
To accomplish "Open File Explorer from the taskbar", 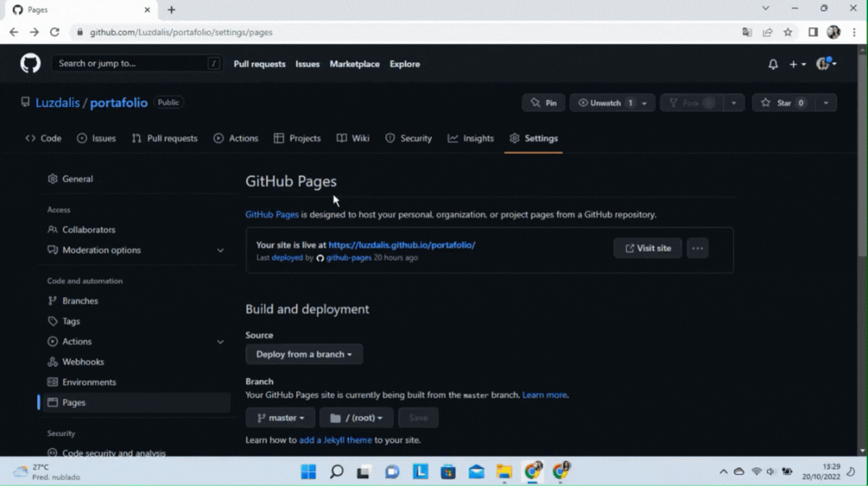I will 504,472.
